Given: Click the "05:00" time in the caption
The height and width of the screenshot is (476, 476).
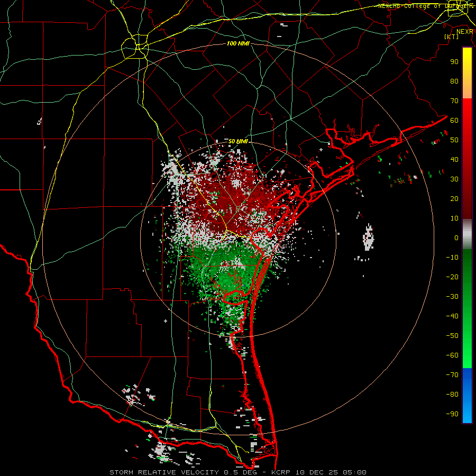Looking at the screenshot, I should click(x=354, y=472).
